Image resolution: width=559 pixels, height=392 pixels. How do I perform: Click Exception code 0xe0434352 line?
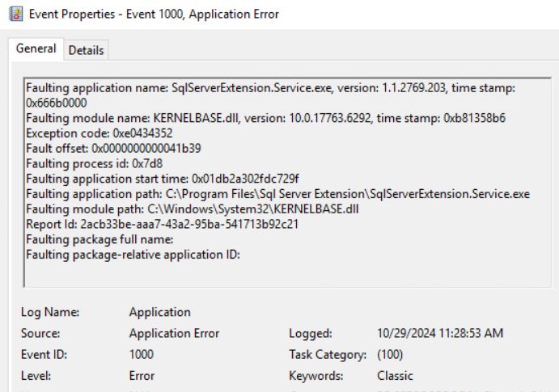100,133
